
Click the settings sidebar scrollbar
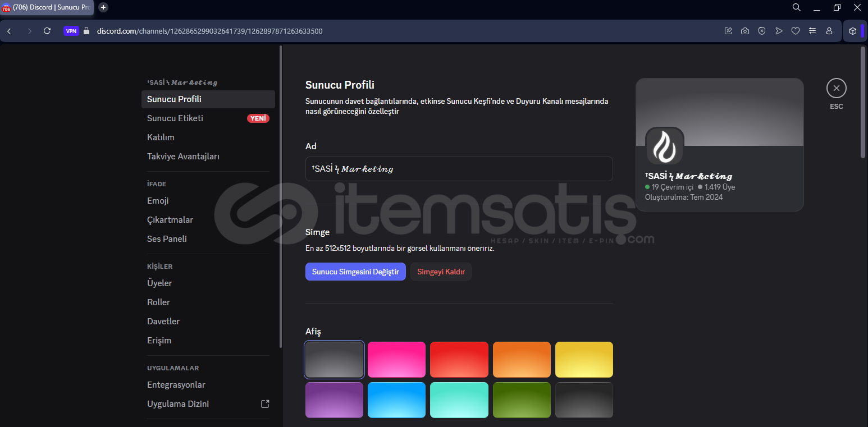point(281,196)
